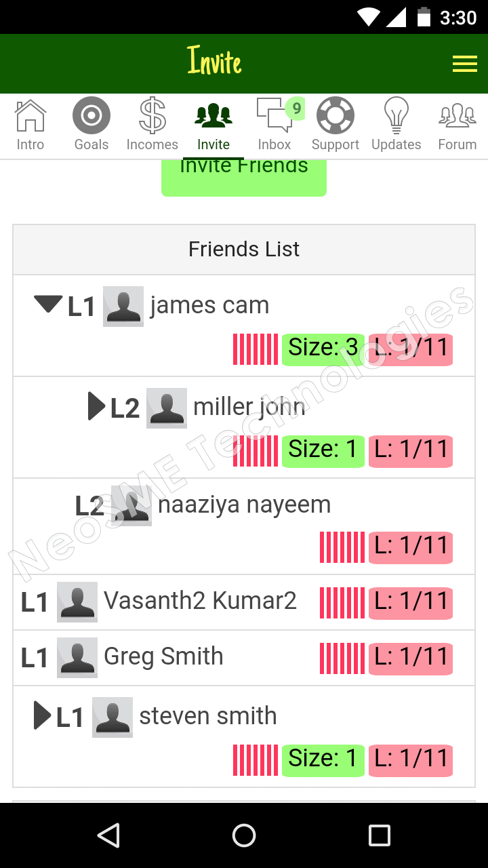Image resolution: width=488 pixels, height=868 pixels.
Task: Open the Updates lightbulb icon
Action: point(396,116)
